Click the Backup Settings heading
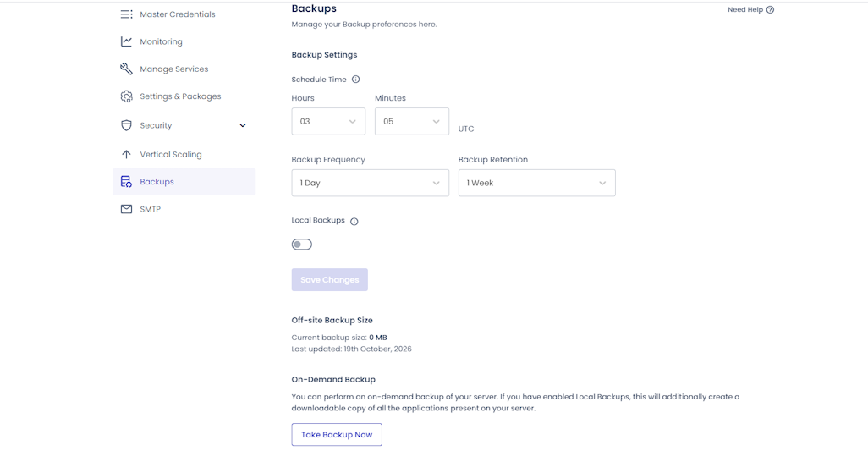 click(324, 55)
